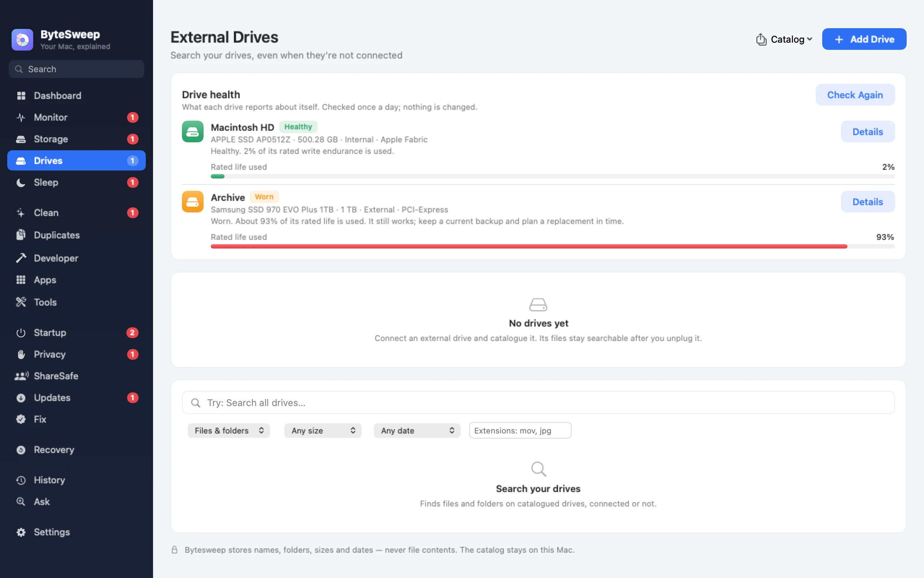The image size is (924, 578).
Task: Open the Any date filter dropdown
Action: pos(417,431)
